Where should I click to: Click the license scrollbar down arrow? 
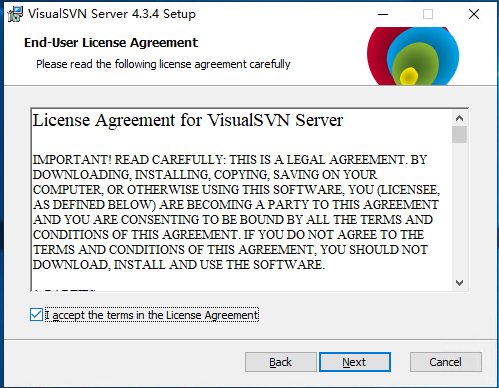[460, 283]
